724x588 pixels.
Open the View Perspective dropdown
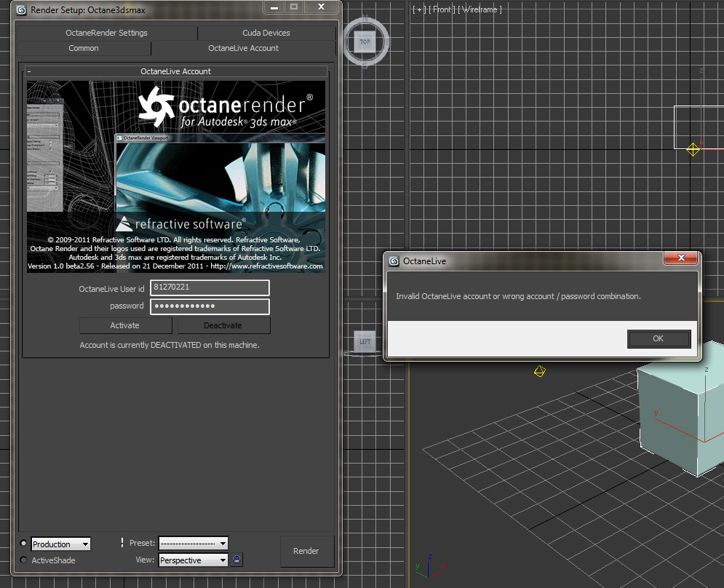[x=193, y=560]
